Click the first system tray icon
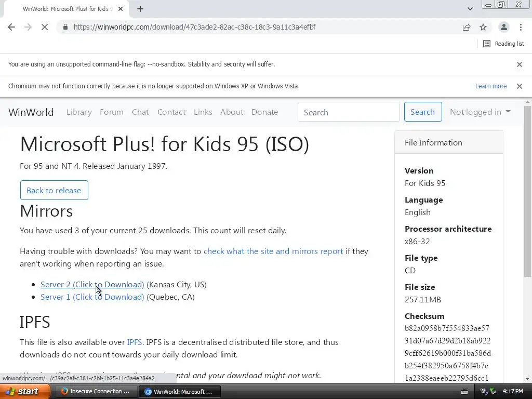Viewport: 532px width, 399px height. click(x=484, y=392)
